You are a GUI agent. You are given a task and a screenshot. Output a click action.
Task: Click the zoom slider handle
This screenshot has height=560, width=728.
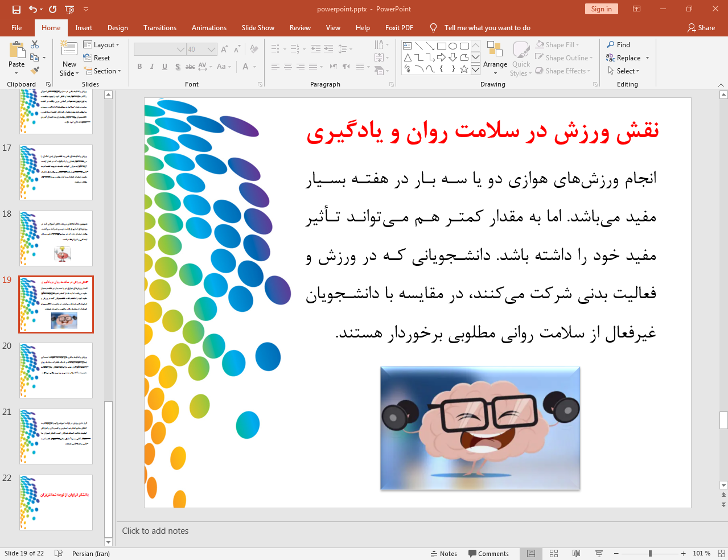[x=650, y=554]
